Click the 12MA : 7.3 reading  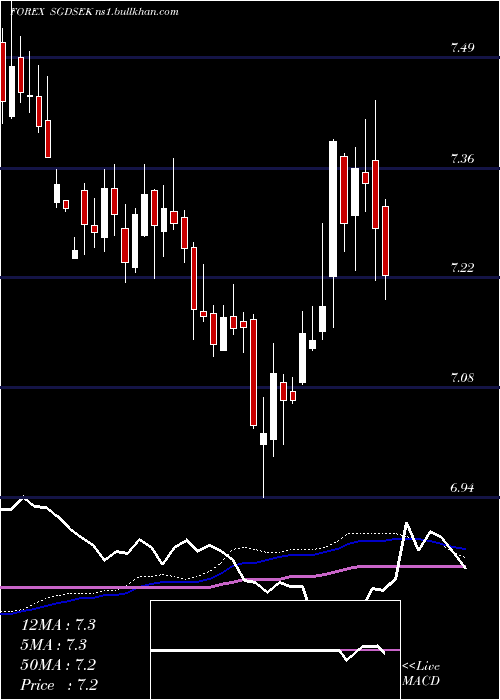click(x=58, y=625)
